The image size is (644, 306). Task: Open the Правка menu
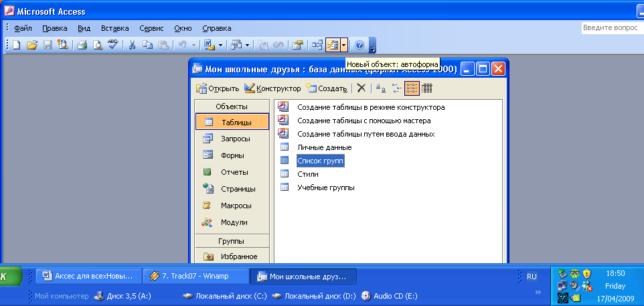coord(55,28)
